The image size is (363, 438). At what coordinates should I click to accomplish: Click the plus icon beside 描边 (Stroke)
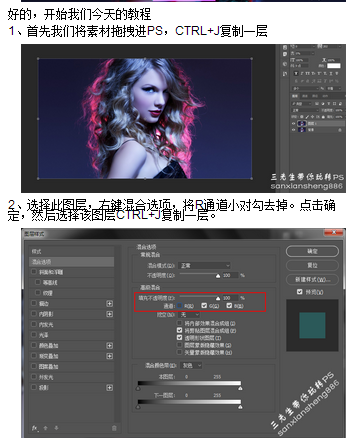click(109, 303)
